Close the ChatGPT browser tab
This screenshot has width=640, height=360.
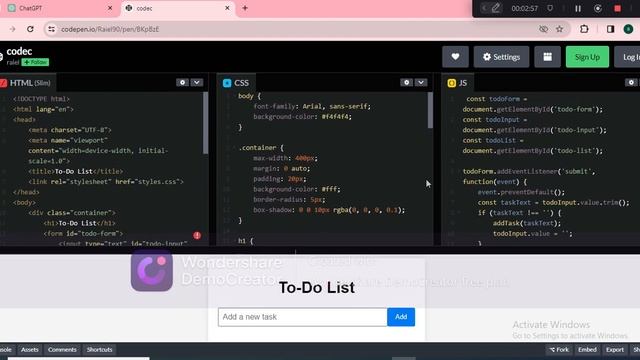pos(110,8)
